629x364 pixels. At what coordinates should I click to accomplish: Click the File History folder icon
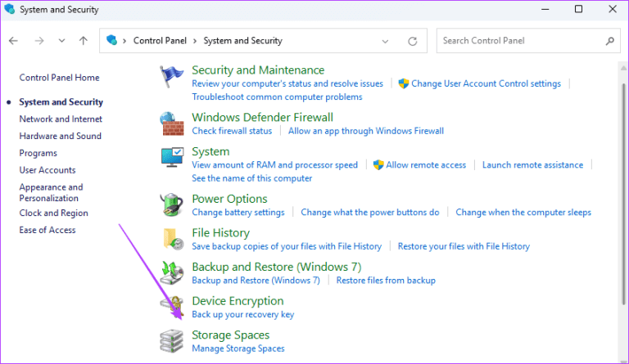click(x=171, y=239)
